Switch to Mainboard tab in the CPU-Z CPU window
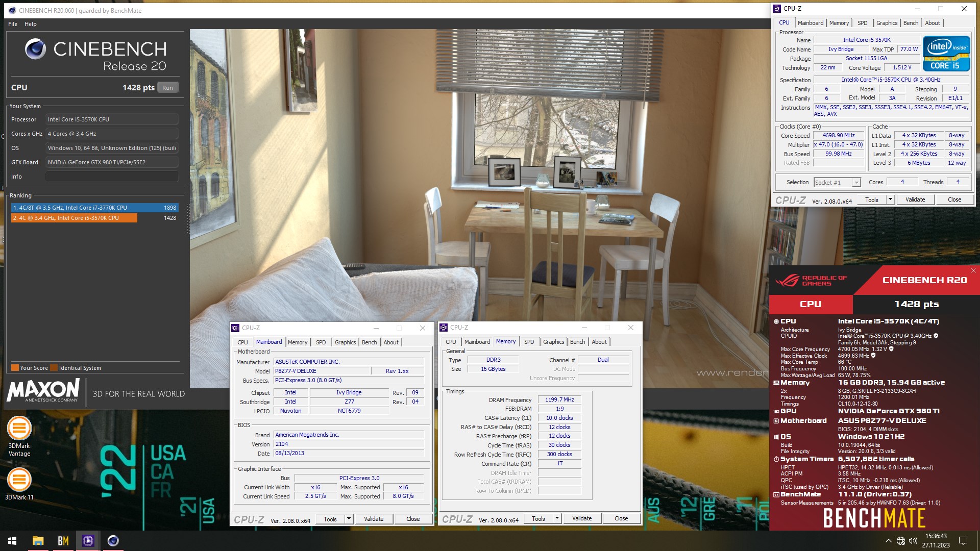This screenshot has height=551, width=980. [x=811, y=23]
